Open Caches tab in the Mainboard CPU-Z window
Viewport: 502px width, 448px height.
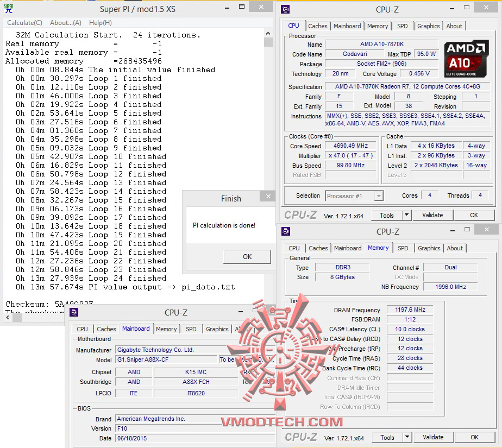tap(106, 329)
